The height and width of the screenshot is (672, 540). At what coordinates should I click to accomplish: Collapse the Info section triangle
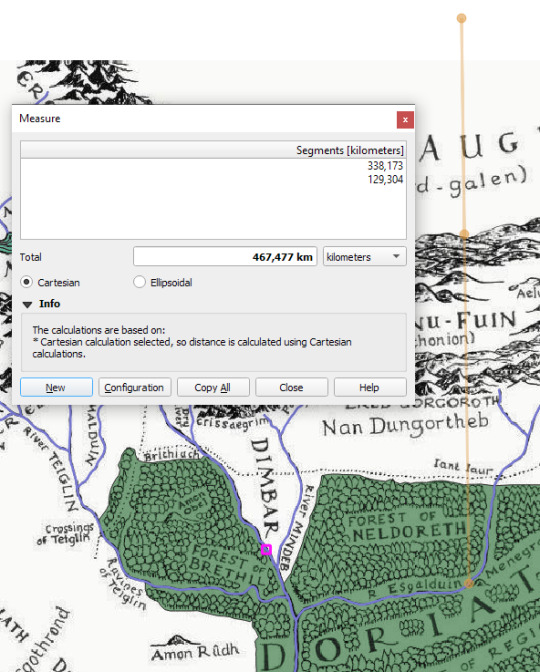[27, 304]
